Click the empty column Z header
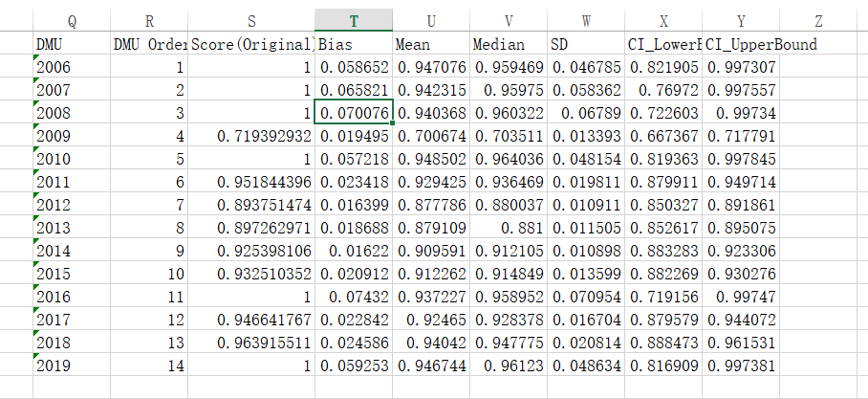868x399 pixels. pos(818,22)
